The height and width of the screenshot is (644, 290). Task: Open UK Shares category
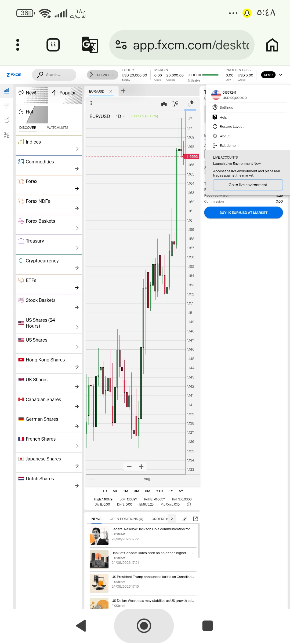(49, 383)
